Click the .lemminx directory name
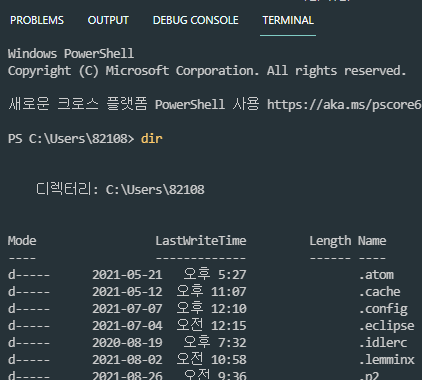 [387, 360]
